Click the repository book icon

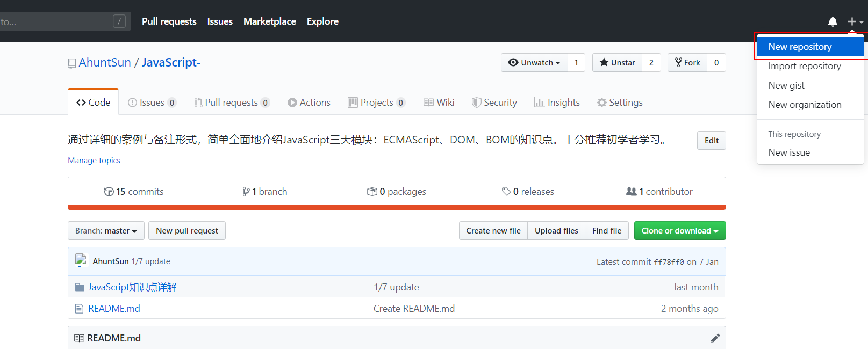tap(71, 63)
